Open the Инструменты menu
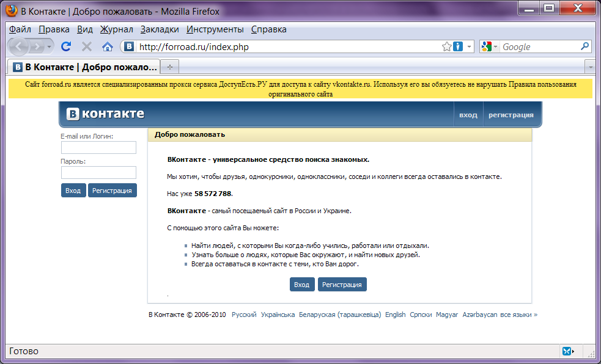The width and height of the screenshot is (601, 364). 215,29
